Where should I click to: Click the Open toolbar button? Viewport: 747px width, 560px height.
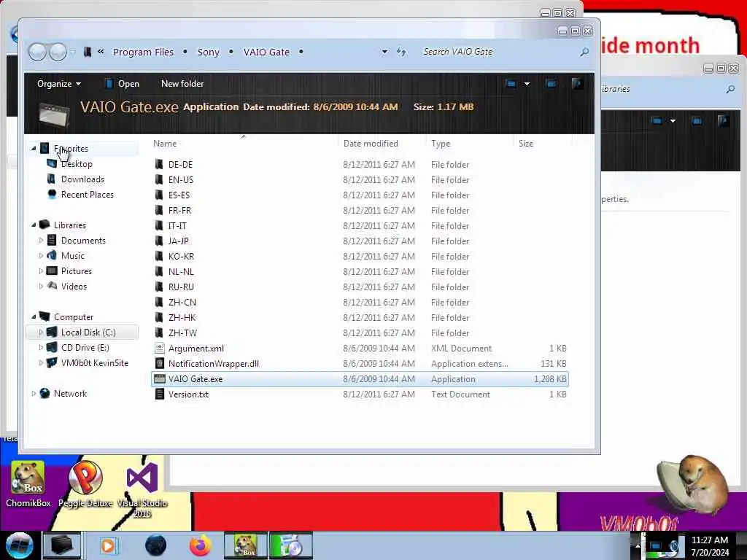[x=122, y=84]
